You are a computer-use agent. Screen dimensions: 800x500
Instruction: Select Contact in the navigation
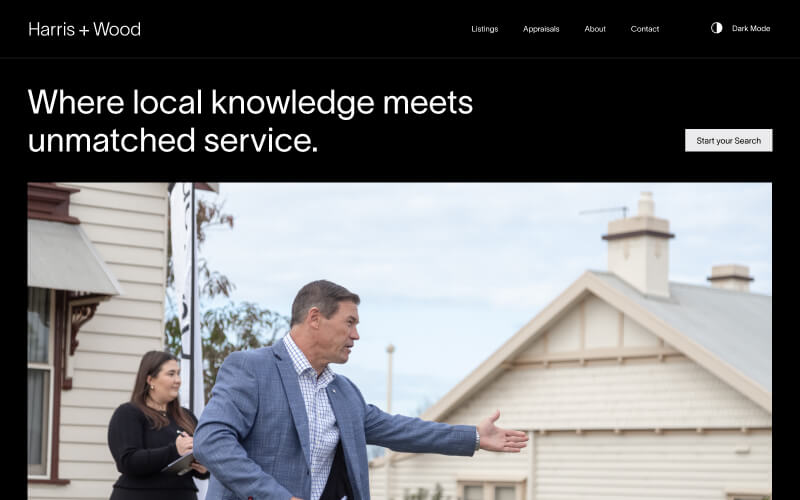click(x=644, y=29)
